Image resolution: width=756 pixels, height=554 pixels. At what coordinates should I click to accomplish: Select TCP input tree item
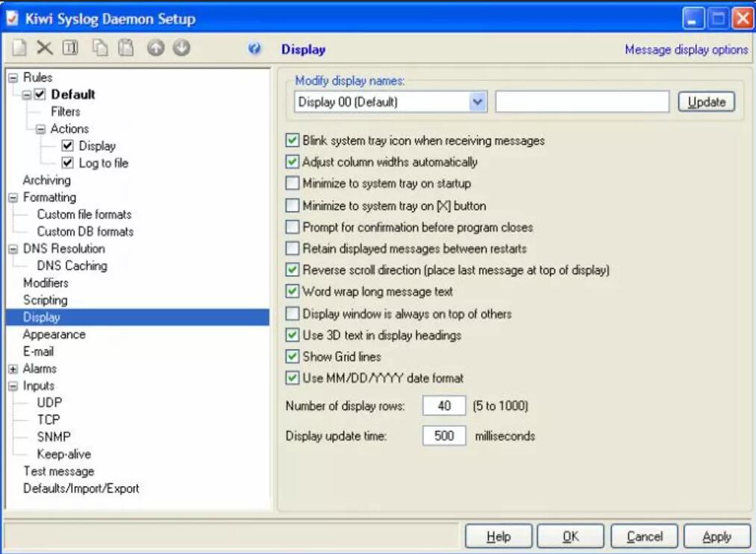click(49, 420)
